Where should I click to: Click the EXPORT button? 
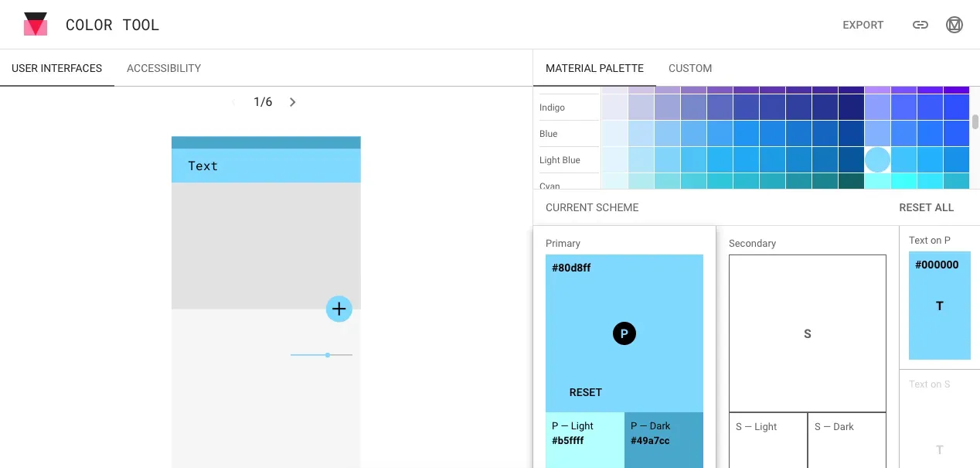tap(863, 25)
